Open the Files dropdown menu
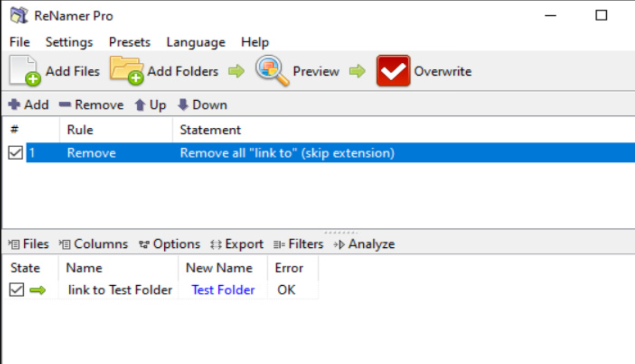The height and width of the screenshot is (364, 635). coord(28,244)
